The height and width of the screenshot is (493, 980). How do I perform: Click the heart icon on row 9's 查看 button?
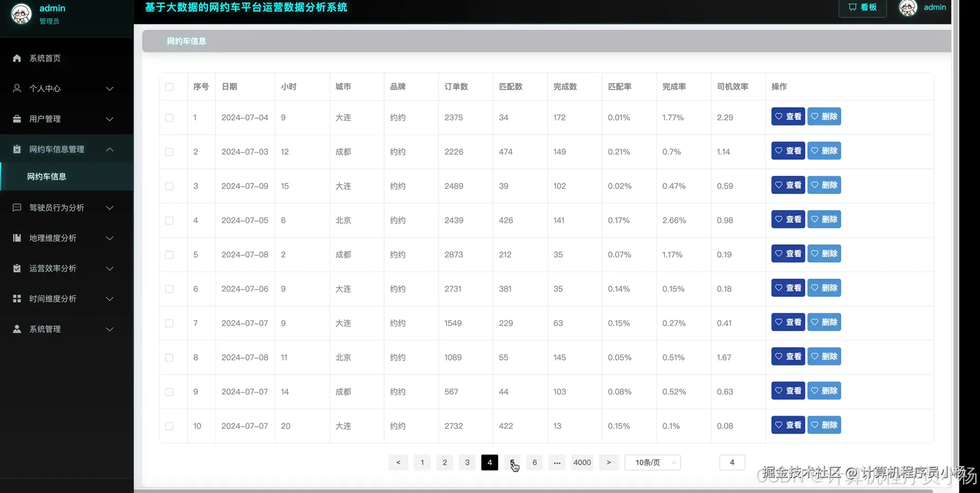(779, 390)
